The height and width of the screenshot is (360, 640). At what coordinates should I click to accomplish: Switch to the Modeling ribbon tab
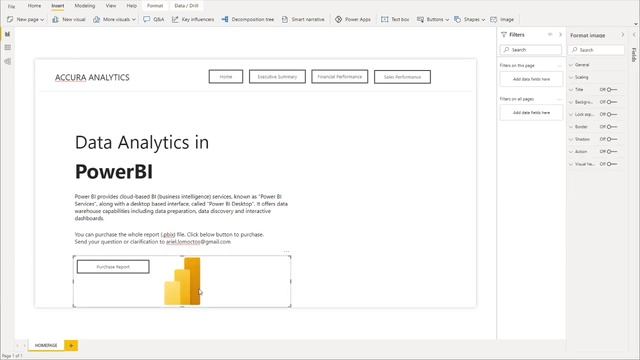84,6
